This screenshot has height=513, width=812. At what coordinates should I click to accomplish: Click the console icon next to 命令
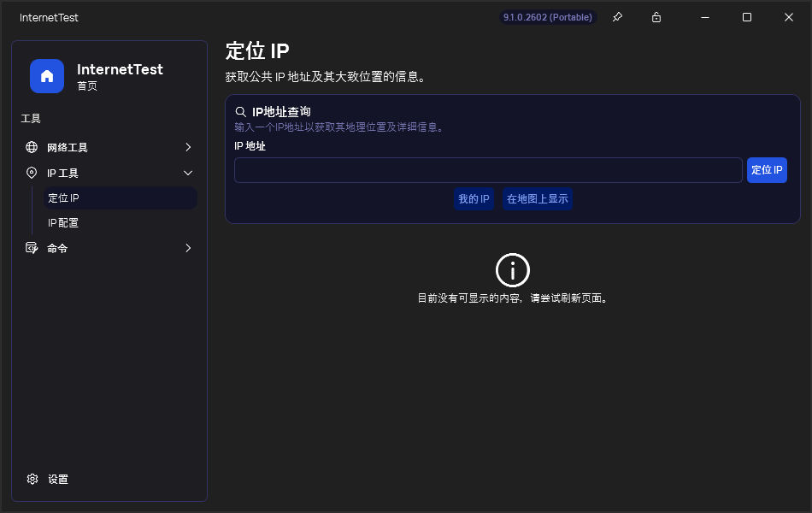(x=32, y=248)
